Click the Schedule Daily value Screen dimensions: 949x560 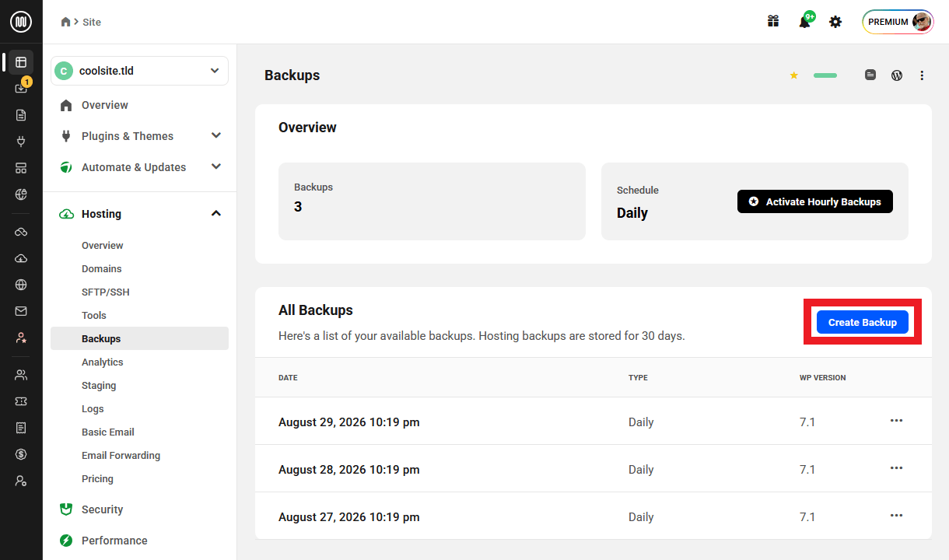pos(632,213)
